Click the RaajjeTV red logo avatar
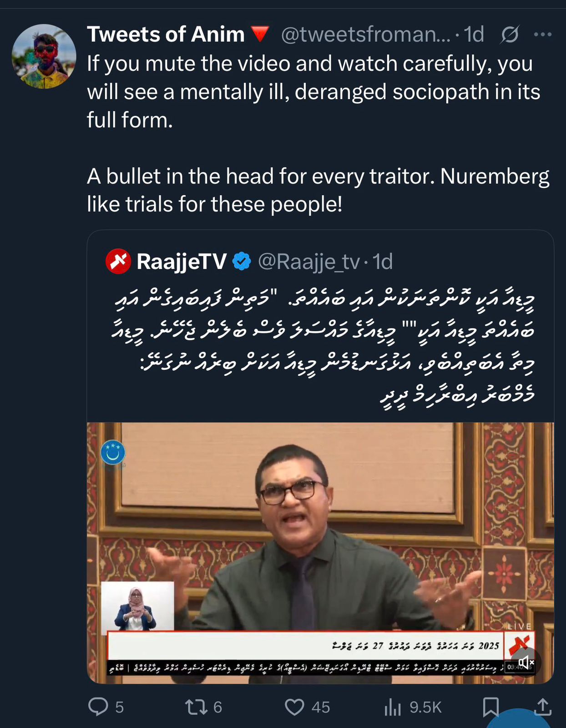This screenshot has width=566, height=728. 118,261
